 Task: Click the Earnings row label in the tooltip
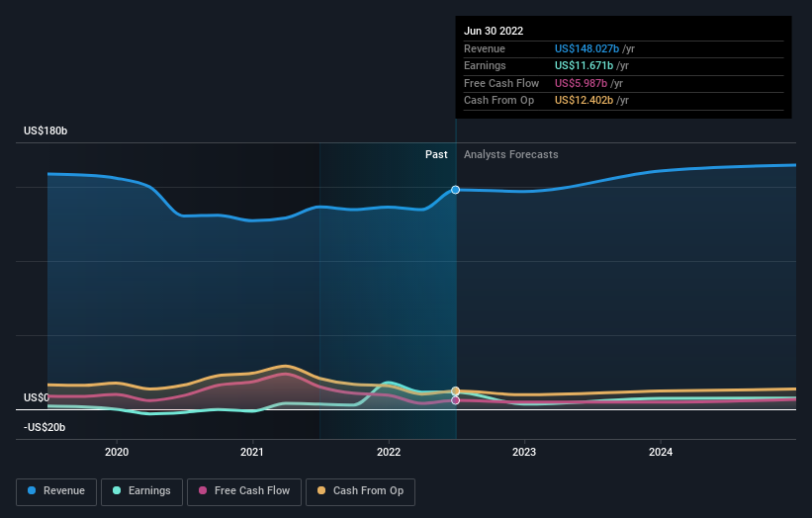485,65
